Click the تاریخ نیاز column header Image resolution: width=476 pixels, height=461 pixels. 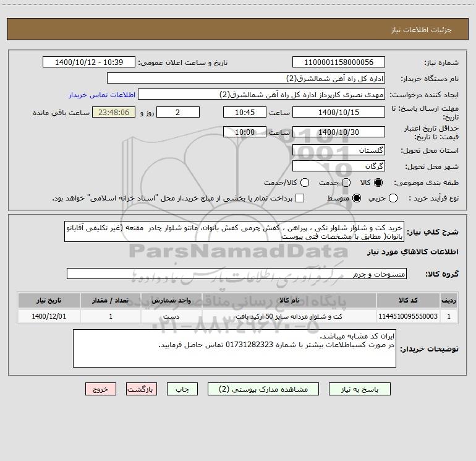49,300
